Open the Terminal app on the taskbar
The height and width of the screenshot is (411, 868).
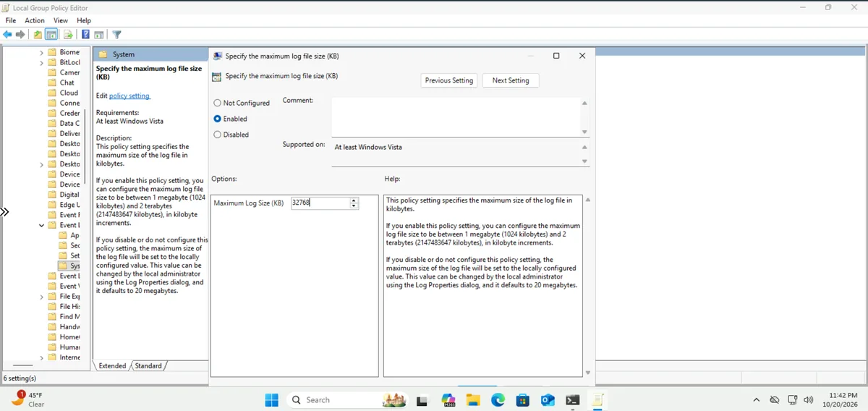[x=572, y=399]
